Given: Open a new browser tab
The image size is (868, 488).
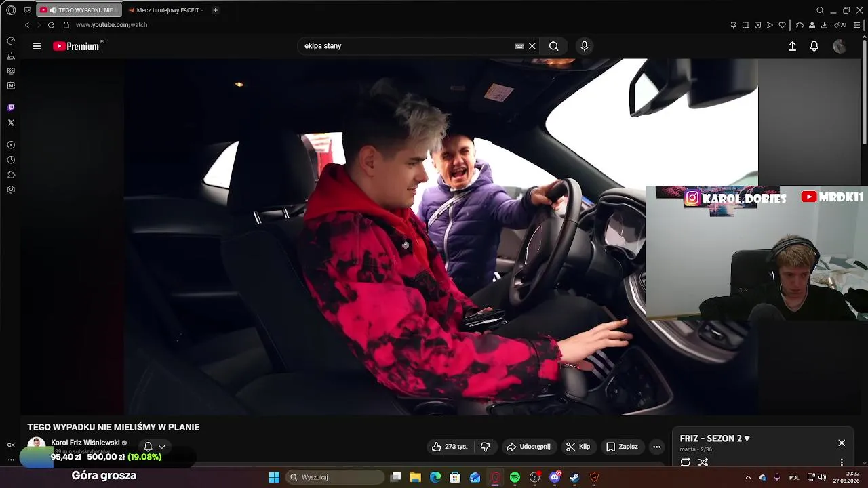Looking at the screenshot, I should point(215,10).
